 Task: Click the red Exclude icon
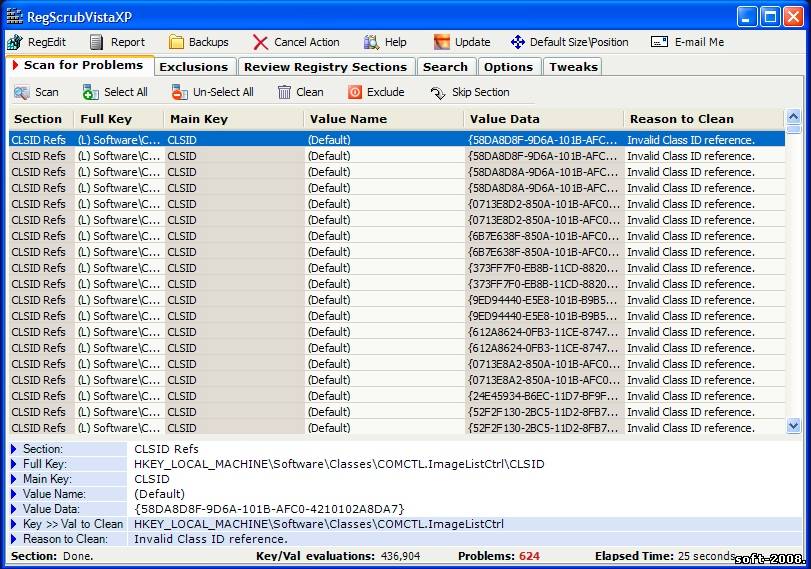[x=355, y=93]
